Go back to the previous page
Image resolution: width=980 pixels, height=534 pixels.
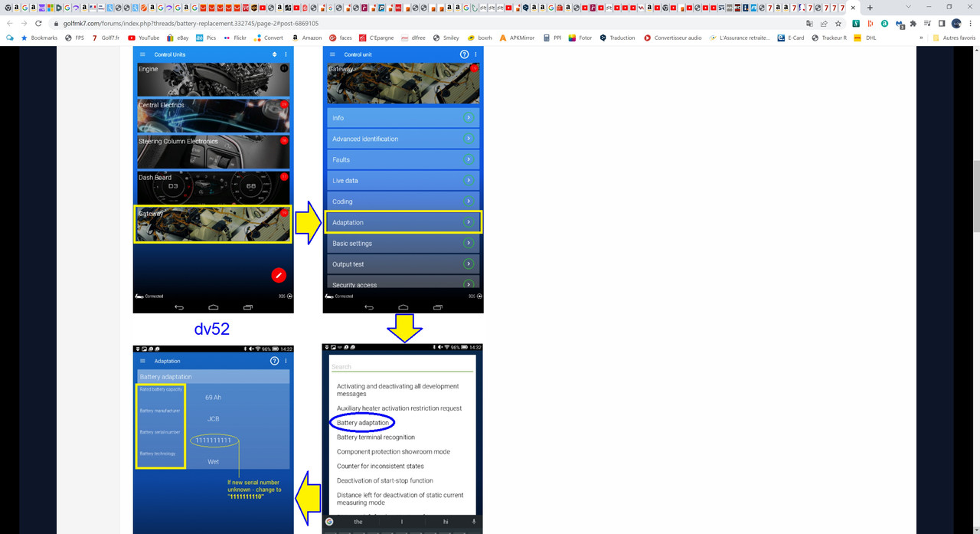pyautogui.click(x=9, y=23)
